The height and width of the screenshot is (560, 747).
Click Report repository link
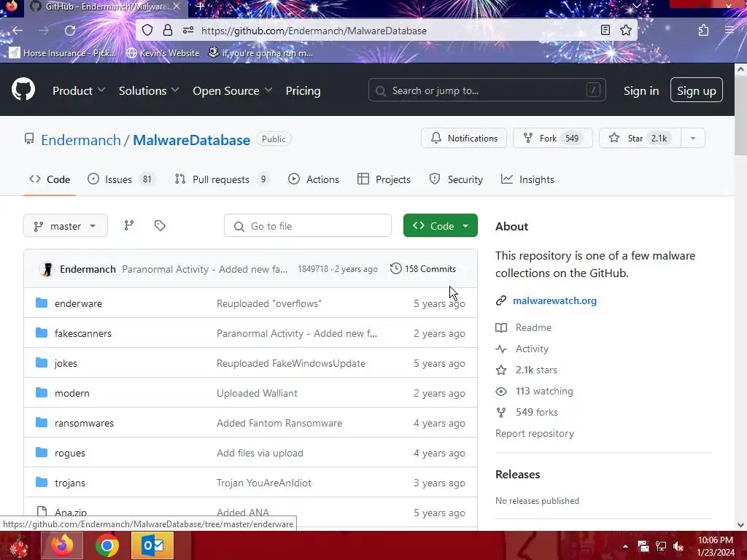(x=535, y=433)
